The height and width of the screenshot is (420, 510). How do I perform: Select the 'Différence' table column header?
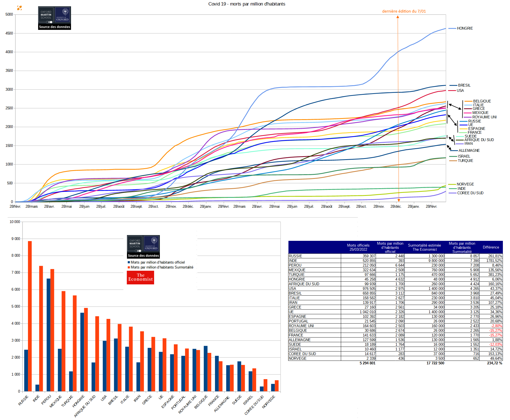491,247
